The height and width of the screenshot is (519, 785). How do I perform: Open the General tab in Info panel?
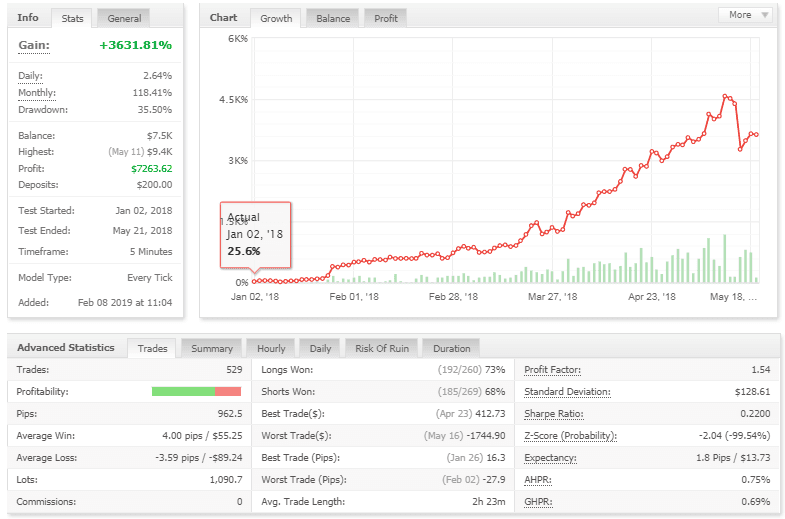tap(124, 18)
